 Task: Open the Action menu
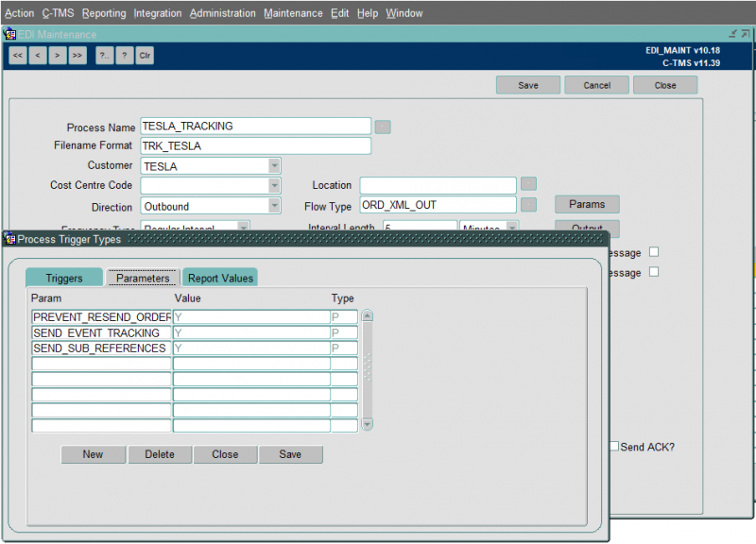pos(19,13)
